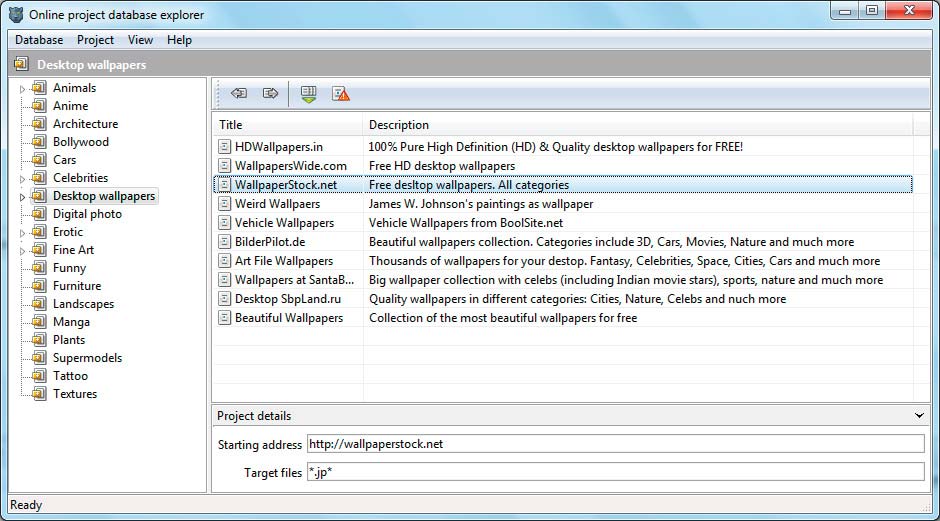Click the Project details panel heading
This screenshot has width=940, height=521.
(254, 415)
